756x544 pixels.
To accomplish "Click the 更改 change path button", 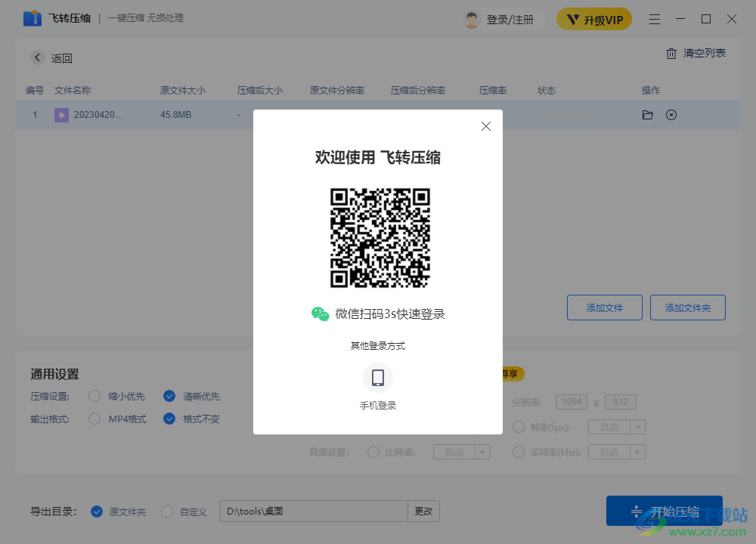I will 424,512.
